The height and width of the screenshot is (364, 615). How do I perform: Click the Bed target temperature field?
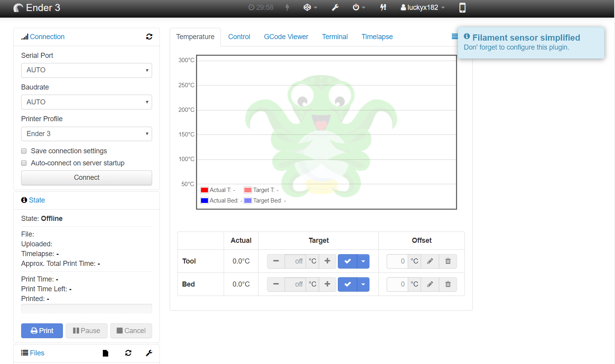coord(296,284)
